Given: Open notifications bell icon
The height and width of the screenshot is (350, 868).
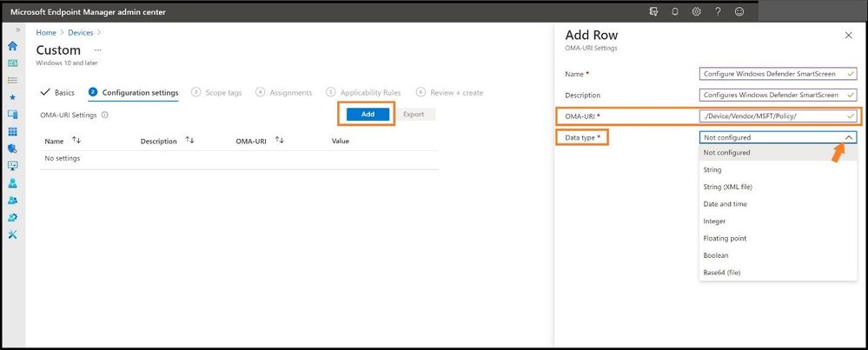Looking at the screenshot, I should (675, 11).
